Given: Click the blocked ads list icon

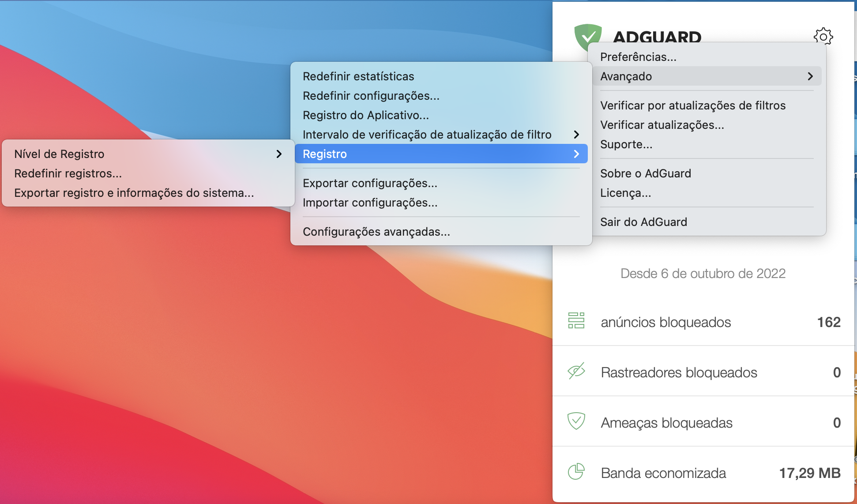Looking at the screenshot, I should pos(576,320).
